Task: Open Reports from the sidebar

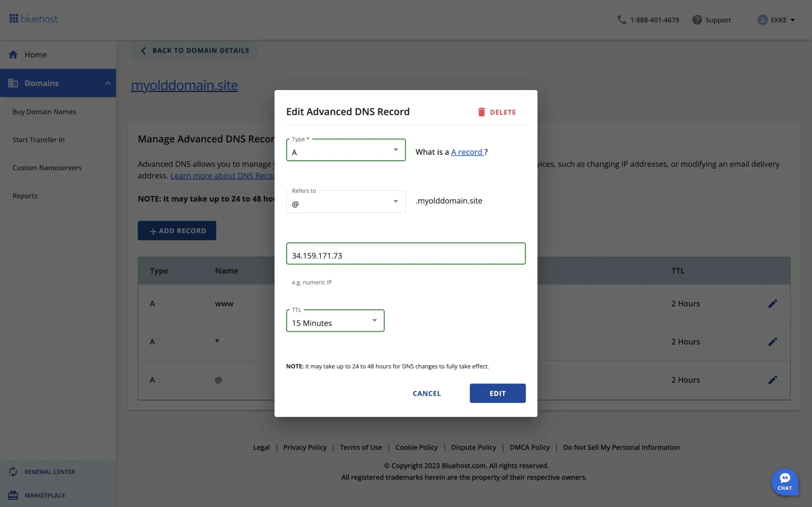Action: pos(25,196)
